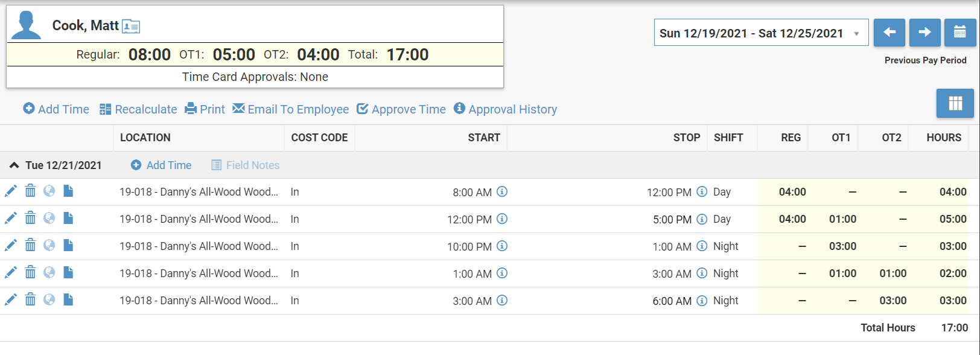Open the document icon on the 12:00 PM start row

(x=68, y=219)
